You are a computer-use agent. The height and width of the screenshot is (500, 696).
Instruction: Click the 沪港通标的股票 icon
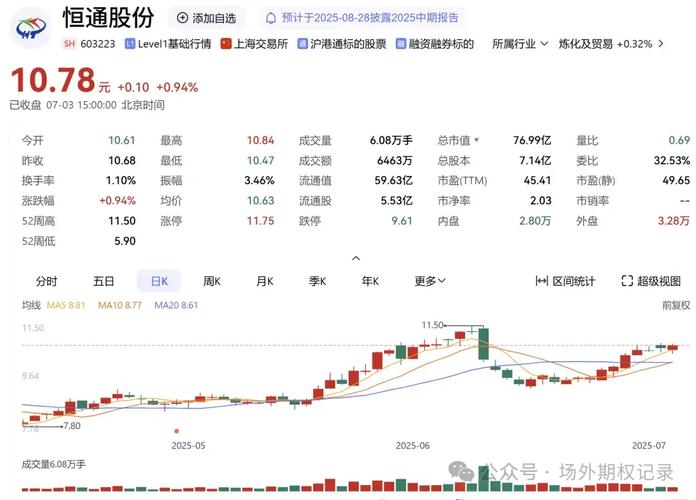tap(302, 44)
